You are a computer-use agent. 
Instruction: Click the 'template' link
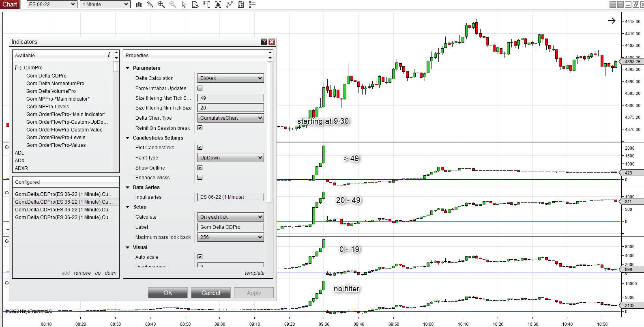(x=255, y=273)
